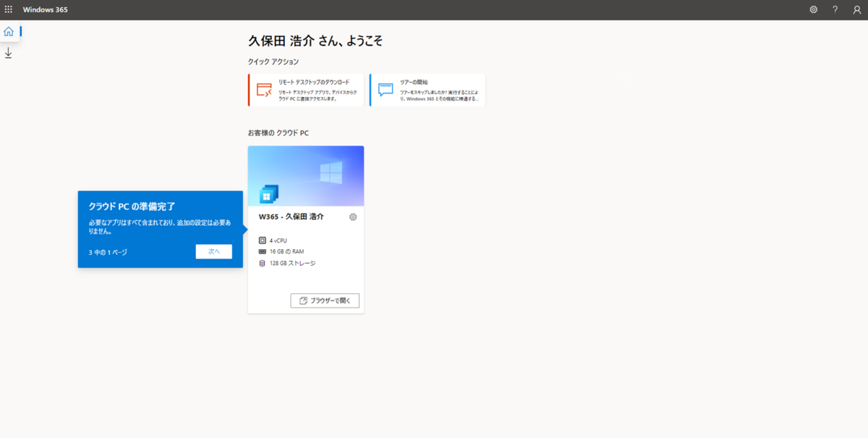Click the 次へ button in the blue tooltip
This screenshot has width=868, height=438.
[213, 251]
